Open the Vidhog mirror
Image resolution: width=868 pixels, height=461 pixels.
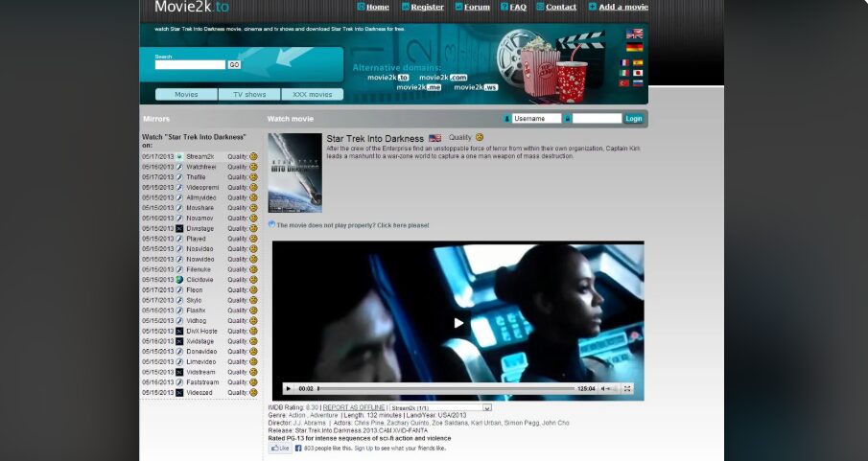197,320
